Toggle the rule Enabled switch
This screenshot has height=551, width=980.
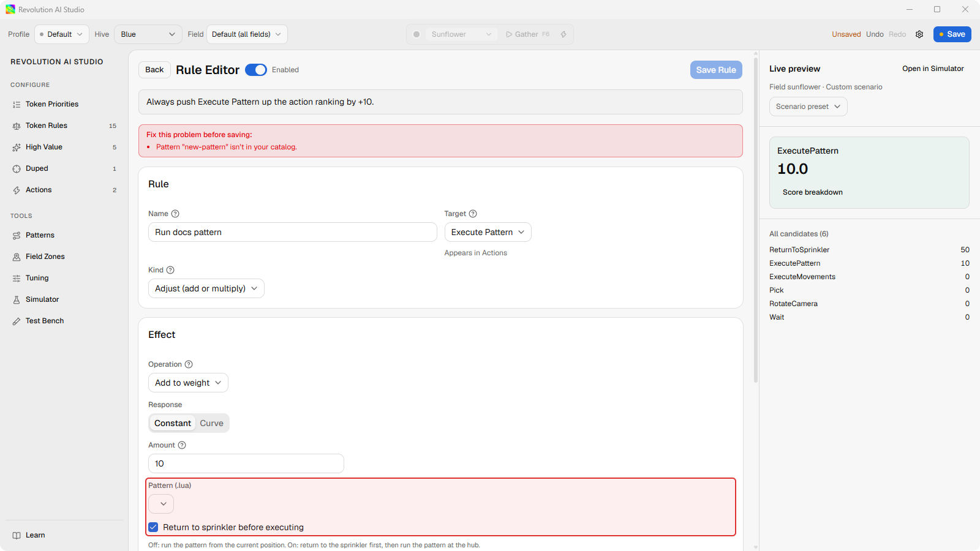(256, 70)
